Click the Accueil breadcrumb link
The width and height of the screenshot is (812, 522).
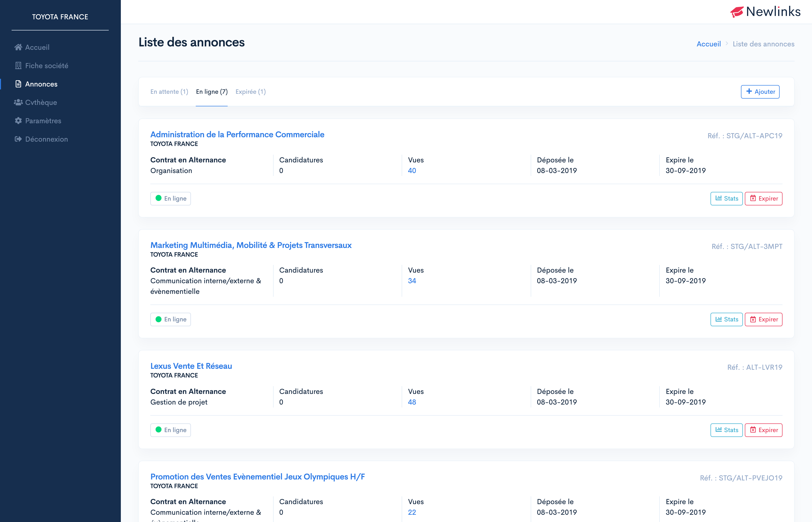[x=709, y=44]
